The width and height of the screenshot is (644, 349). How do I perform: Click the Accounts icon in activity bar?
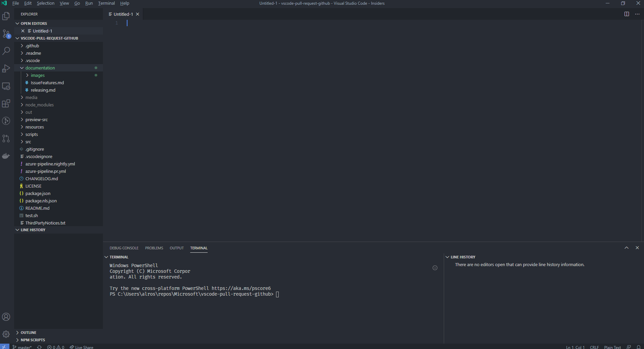(x=6, y=317)
